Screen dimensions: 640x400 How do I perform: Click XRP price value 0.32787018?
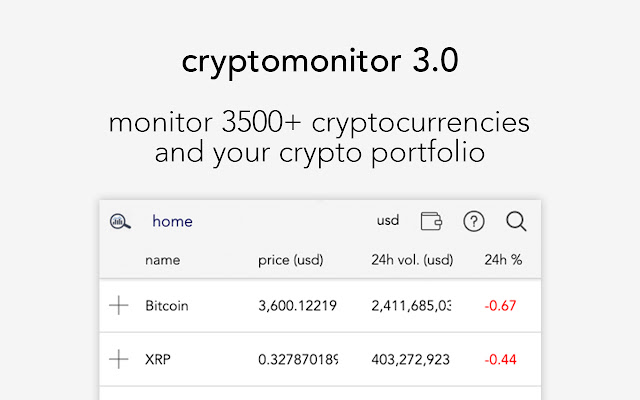(298, 360)
